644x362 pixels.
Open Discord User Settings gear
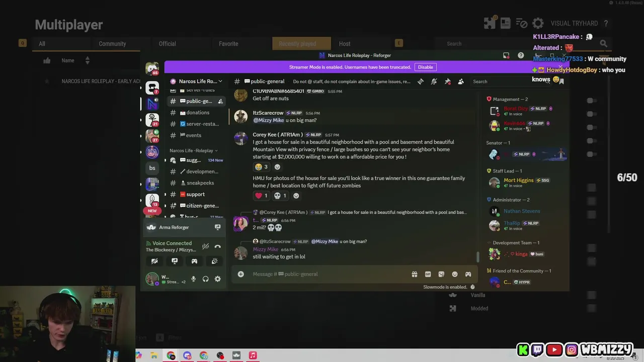point(217,279)
